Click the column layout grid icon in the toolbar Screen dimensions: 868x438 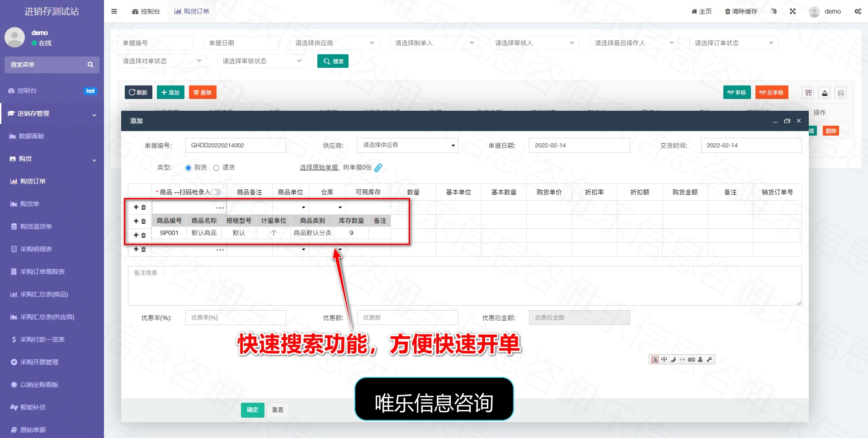(x=808, y=93)
